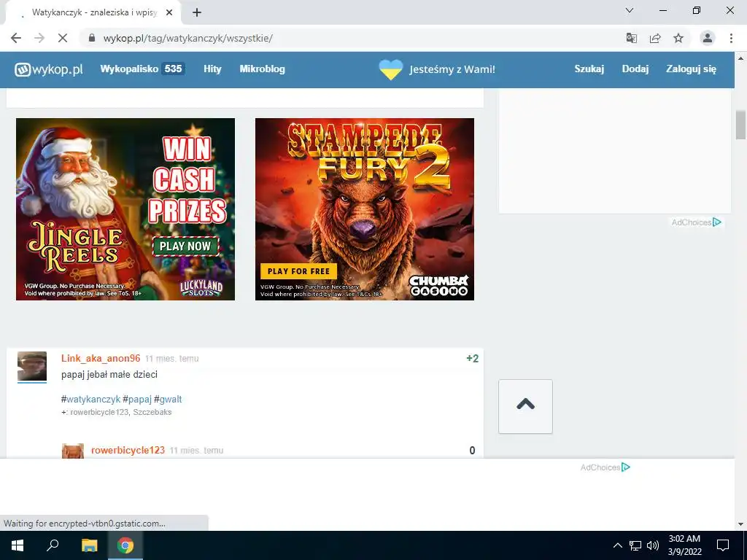This screenshot has width=747, height=560.
Task: Click the 535 counter badge
Action: click(173, 69)
